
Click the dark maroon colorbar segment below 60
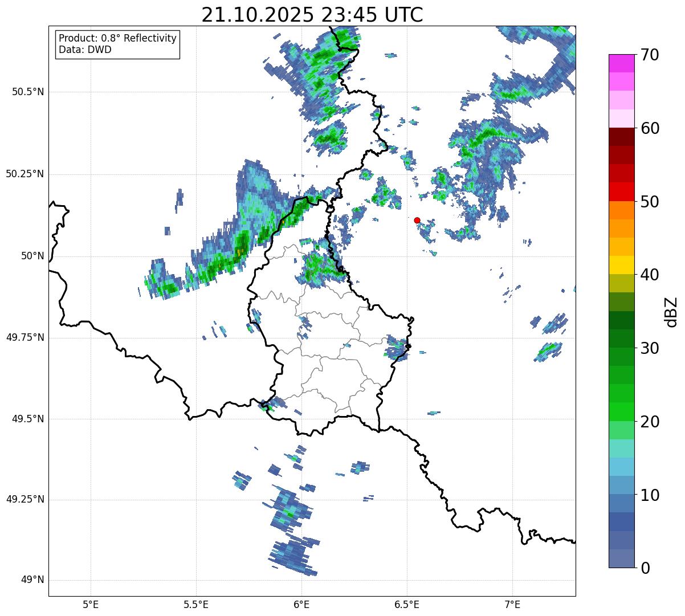point(621,137)
